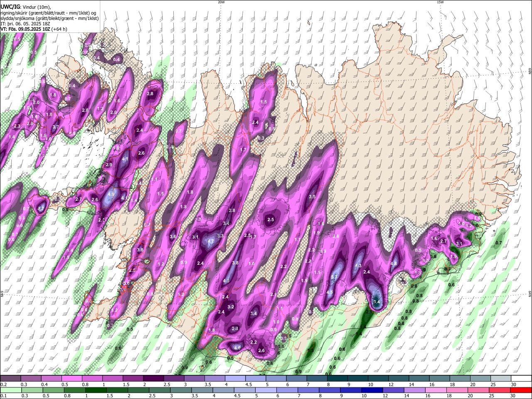Click the dark teal 8 swatch in the upper legend row
Viewport: 532px width, 399px height.
pos(337,379)
